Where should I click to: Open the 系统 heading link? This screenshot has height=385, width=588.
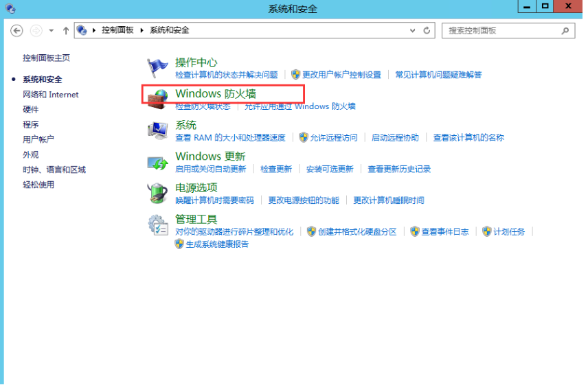click(x=185, y=125)
